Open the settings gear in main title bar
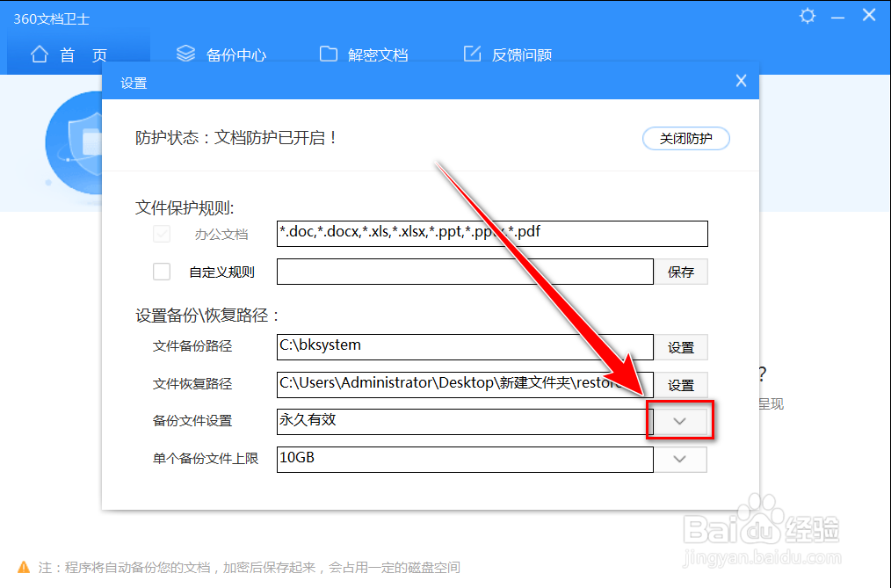The width and height of the screenshot is (891, 588). 808,16
